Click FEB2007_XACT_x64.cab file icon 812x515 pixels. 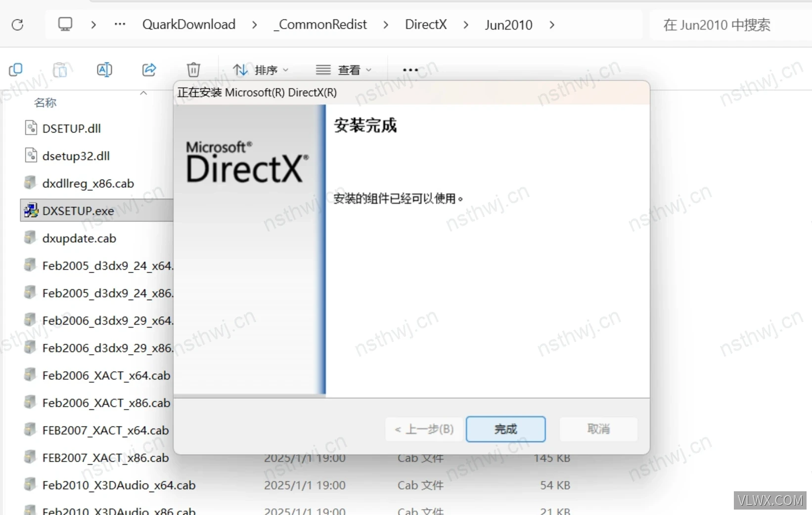(30, 429)
